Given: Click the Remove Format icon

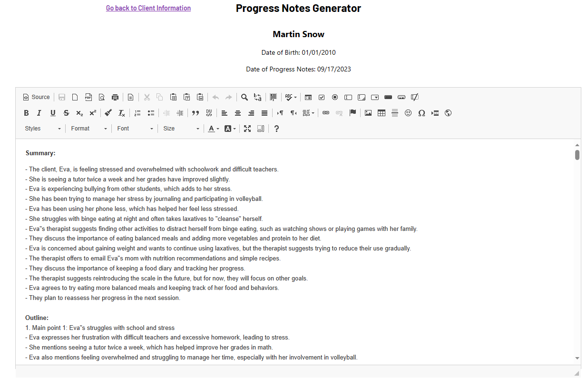Looking at the screenshot, I should (x=122, y=113).
